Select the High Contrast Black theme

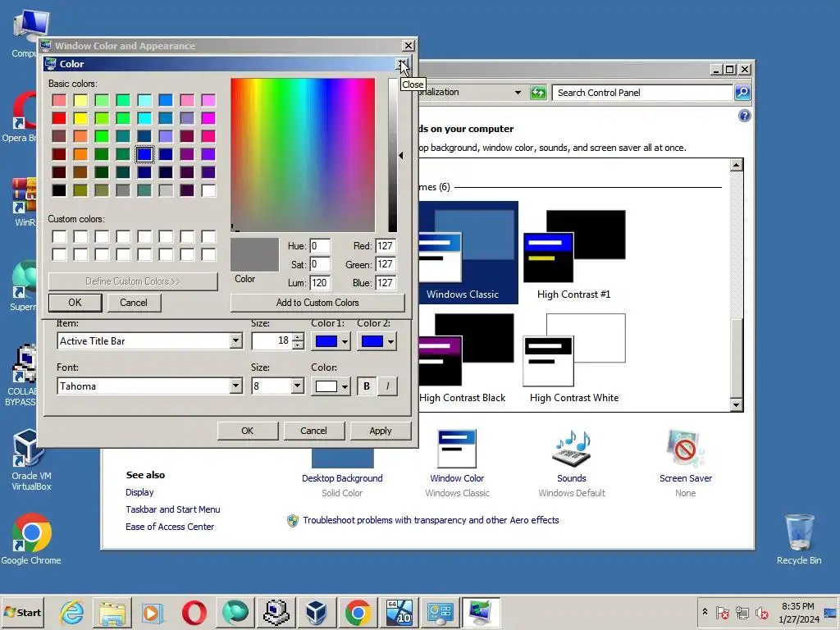463,358
